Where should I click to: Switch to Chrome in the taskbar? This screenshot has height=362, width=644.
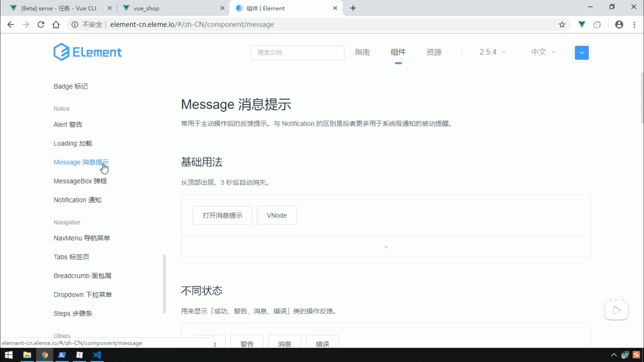[45, 355]
